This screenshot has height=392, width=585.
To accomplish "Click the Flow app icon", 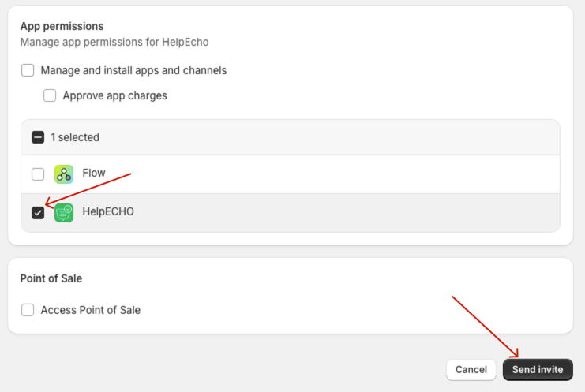I will pyautogui.click(x=64, y=174).
